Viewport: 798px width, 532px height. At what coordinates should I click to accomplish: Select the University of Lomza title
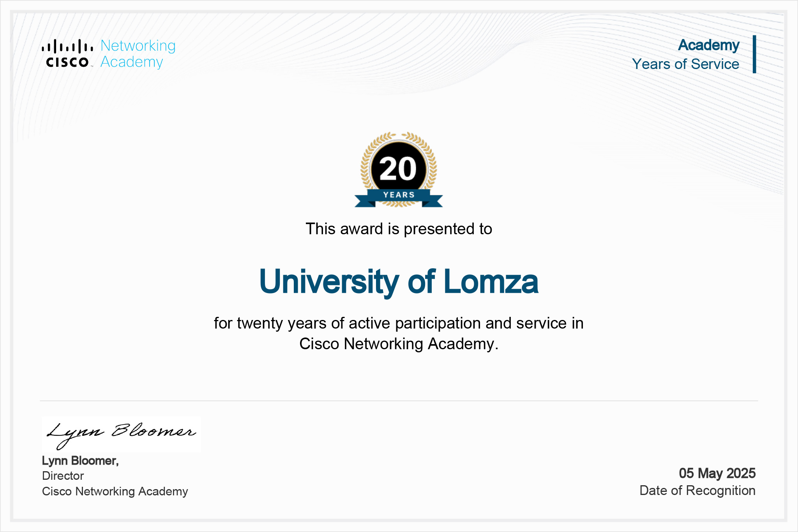pyautogui.click(x=399, y=282)
